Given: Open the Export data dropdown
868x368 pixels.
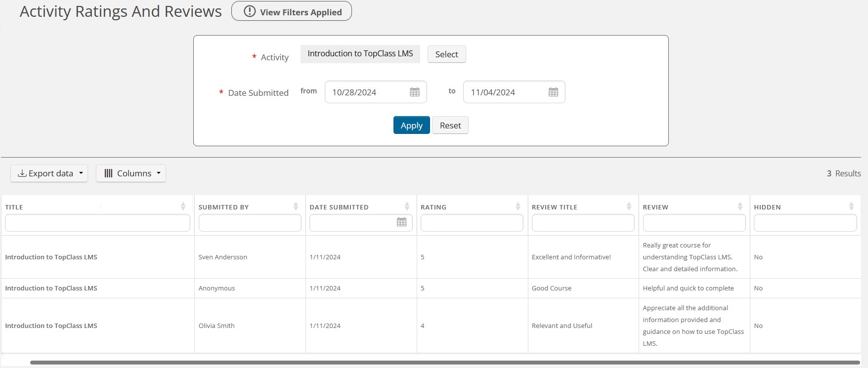Looking at the screenshot, I should coord(49,173).
